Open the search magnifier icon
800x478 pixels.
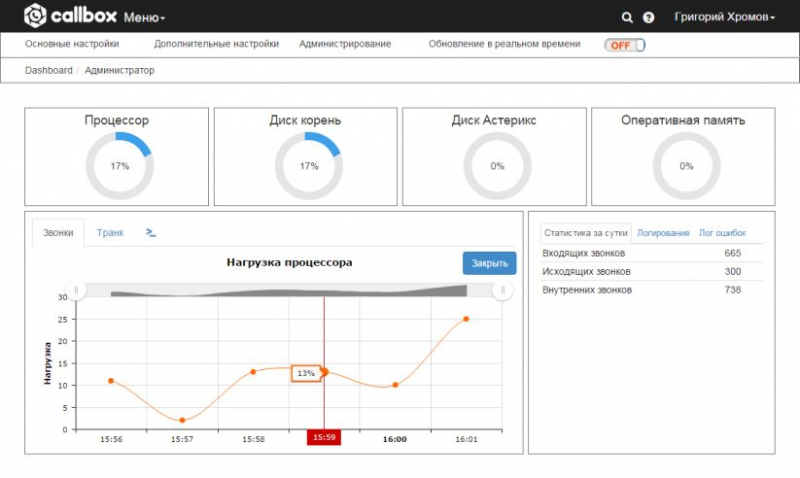(x=627, y=17)
